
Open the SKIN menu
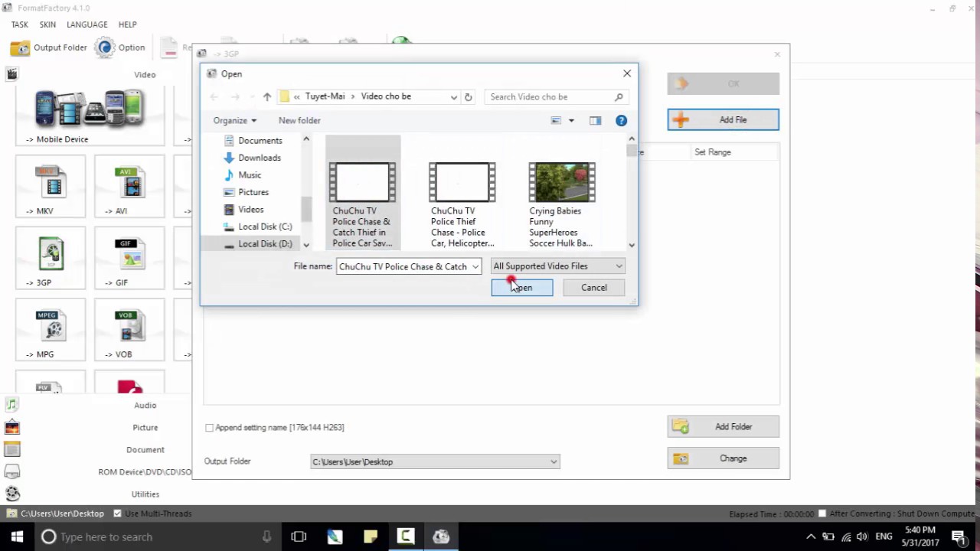pos(47,24)
